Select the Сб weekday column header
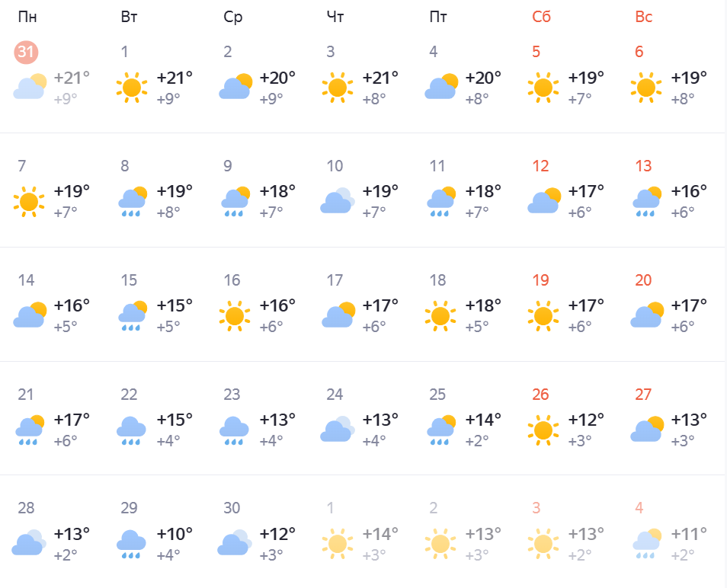Image resolution: width=727 pixels, height=588 pixels. [x=541, y=18]
